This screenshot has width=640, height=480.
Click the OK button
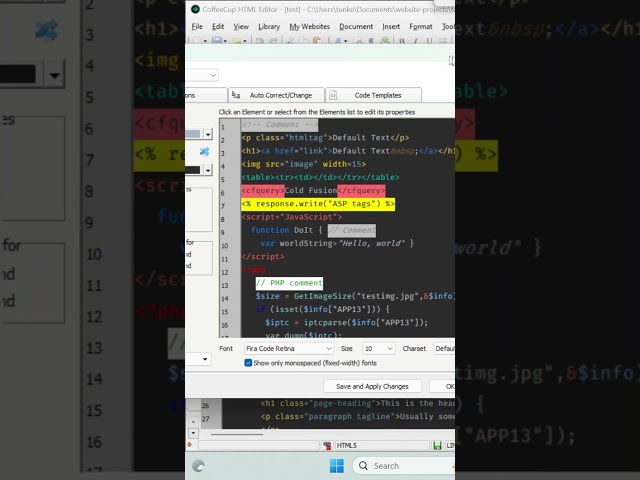(443, 386)
